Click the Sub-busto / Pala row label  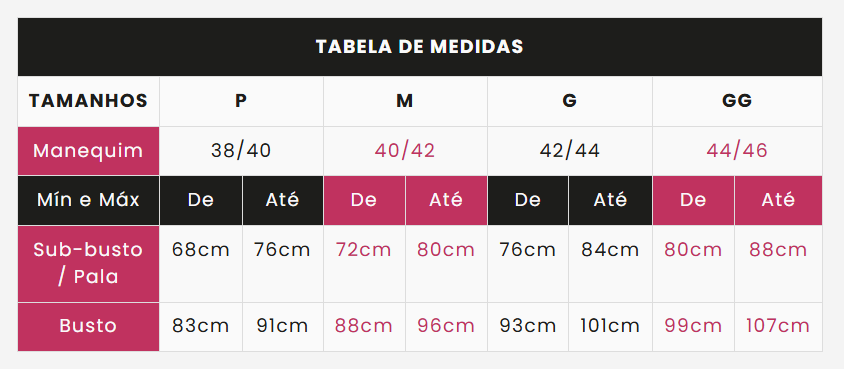(x=88, y=264)
